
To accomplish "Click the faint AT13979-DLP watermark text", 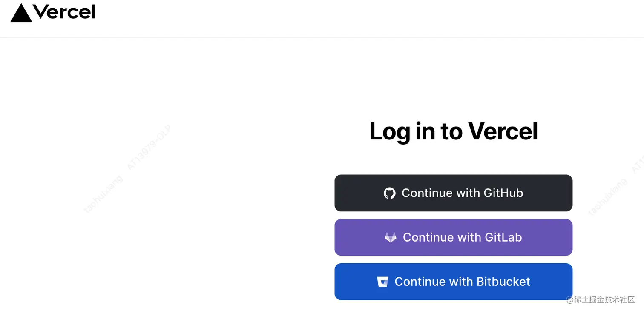I will (149, 148).
